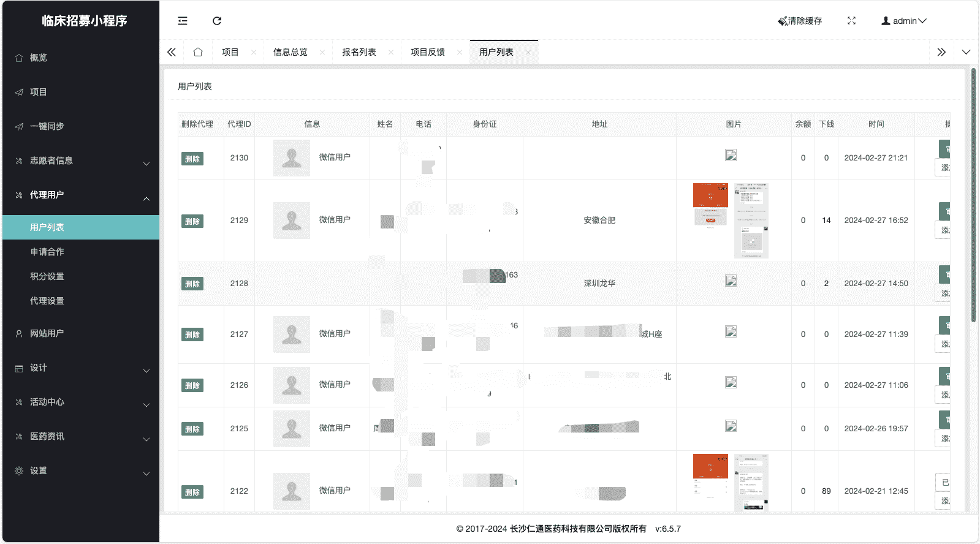Open the tab options dropdown arrow
The height and width of the screenshot is (544, 980).
[966, 52]
